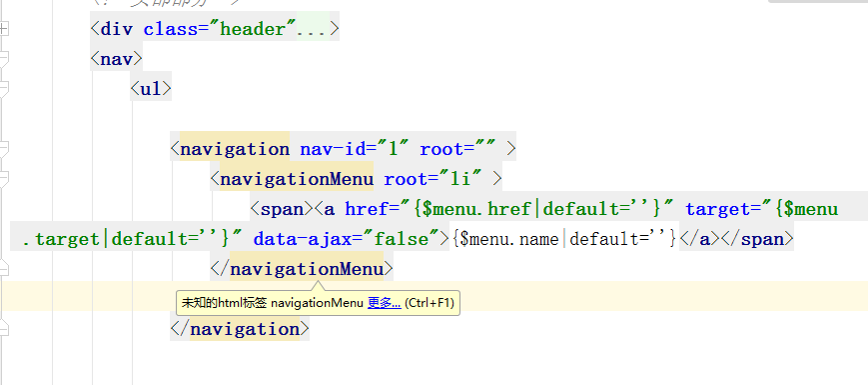Collapse the opening navigationMenu tag fold marker

coord(4,179)
